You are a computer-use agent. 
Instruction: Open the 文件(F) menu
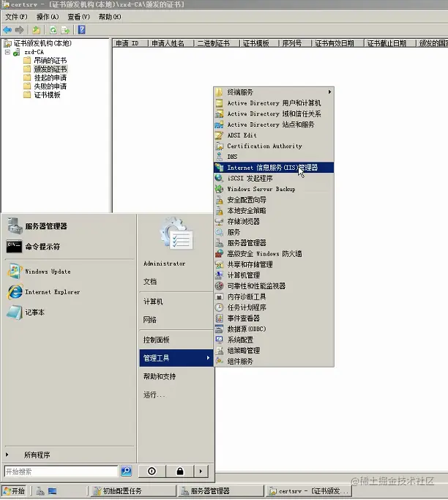pyautogui.click(x=16, y=17)
